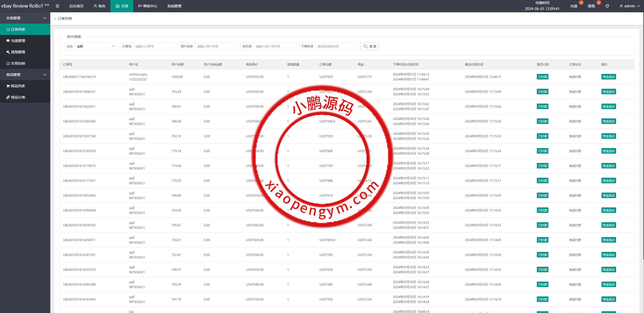The height and width of the screenshot is (313, 644).
Task: Open 商品列表 in sidebar
Action: [x=18, y=86]
